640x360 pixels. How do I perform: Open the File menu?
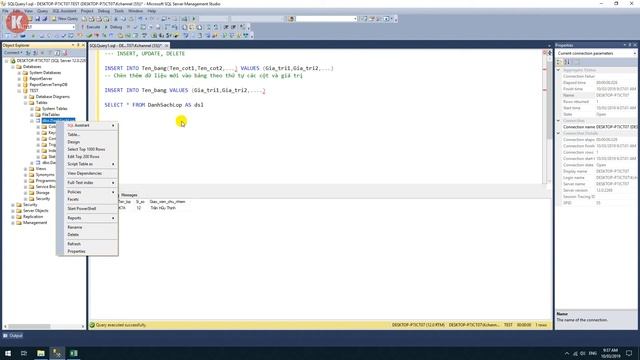(5, 11)
